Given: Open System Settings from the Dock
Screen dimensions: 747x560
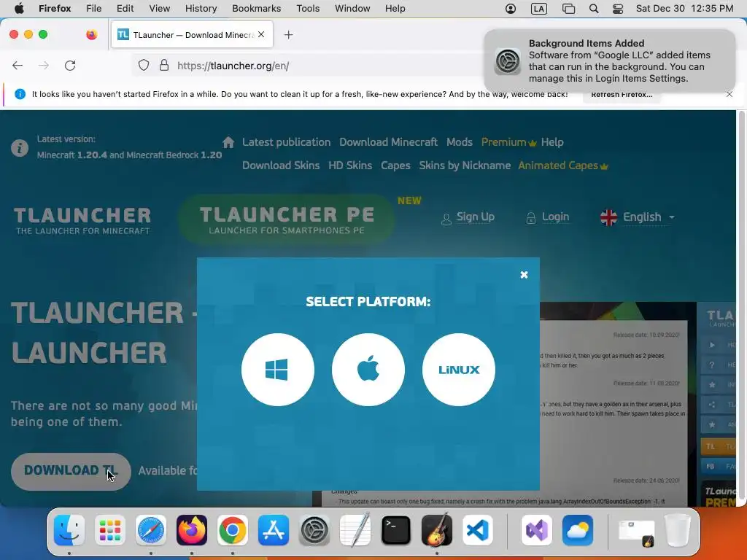Looking at the screenshot, I should click(314, 530).
